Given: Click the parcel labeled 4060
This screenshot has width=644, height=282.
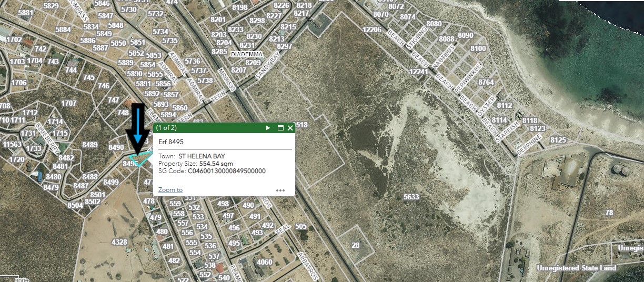Looking at the screenshot, I should [x=264, y=262].
